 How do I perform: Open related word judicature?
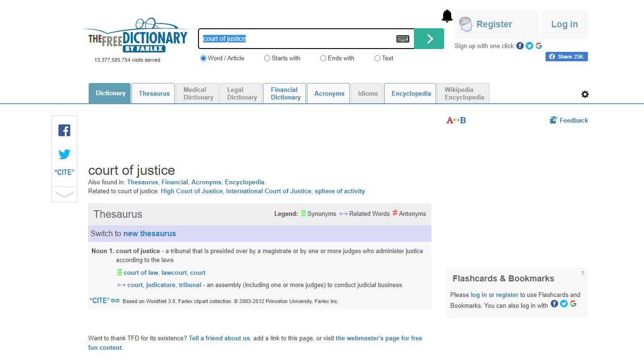tap(161, 285)
